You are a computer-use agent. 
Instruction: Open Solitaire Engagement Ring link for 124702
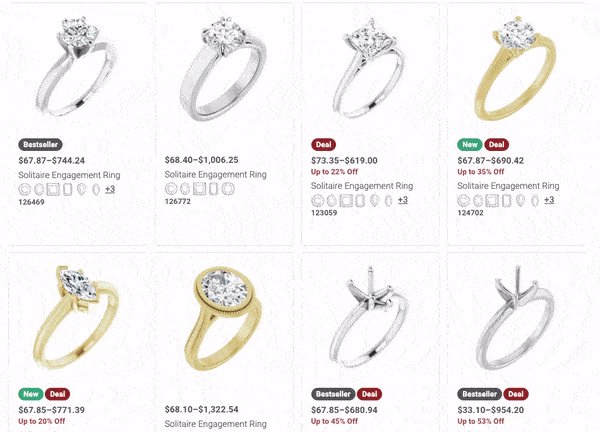pos(508,186)
